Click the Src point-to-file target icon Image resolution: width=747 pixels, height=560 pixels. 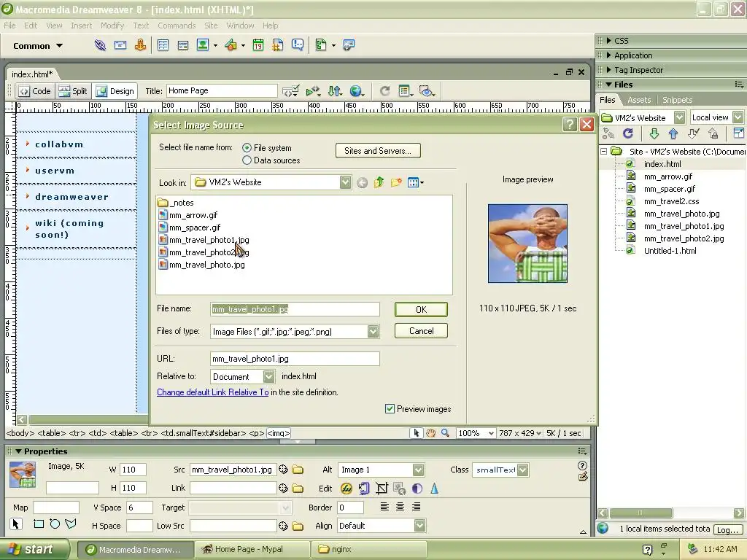[284, 470]
